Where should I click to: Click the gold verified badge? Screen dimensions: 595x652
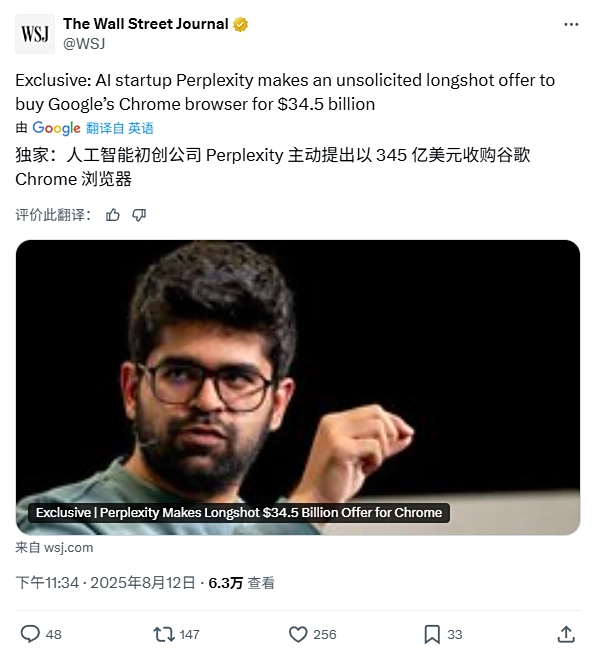pyautogui.click(x=240, y=25)
